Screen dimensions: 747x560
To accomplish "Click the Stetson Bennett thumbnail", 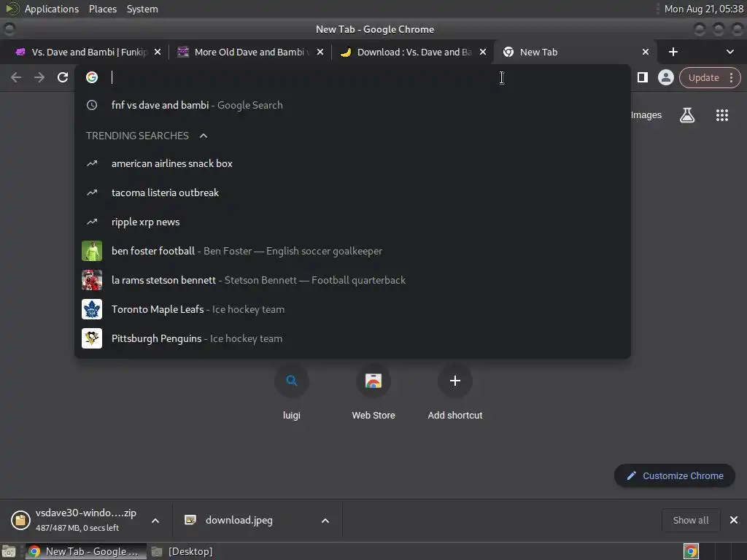I will click(92, 280).
